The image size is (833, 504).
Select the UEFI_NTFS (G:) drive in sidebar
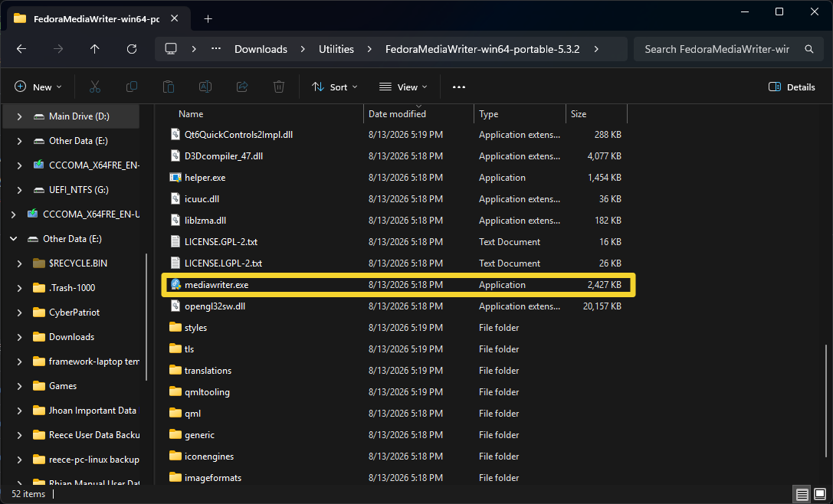79,190
